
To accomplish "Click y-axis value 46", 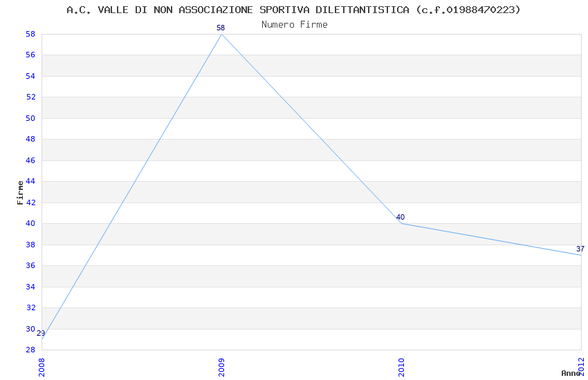I will tap(30, 160).
